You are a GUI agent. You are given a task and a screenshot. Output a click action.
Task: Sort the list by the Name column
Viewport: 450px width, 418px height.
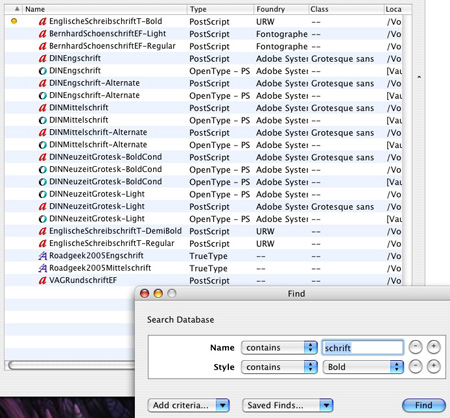point(105,9)
